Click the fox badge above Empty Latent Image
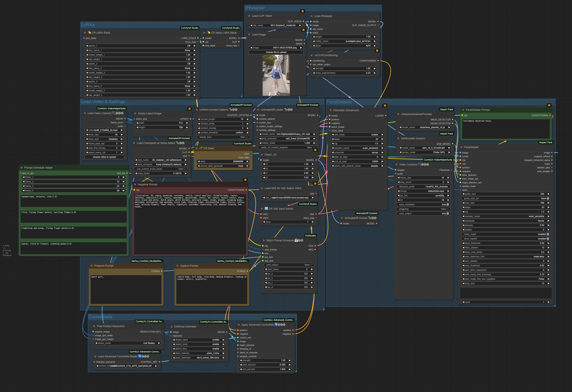 point(190,109)
